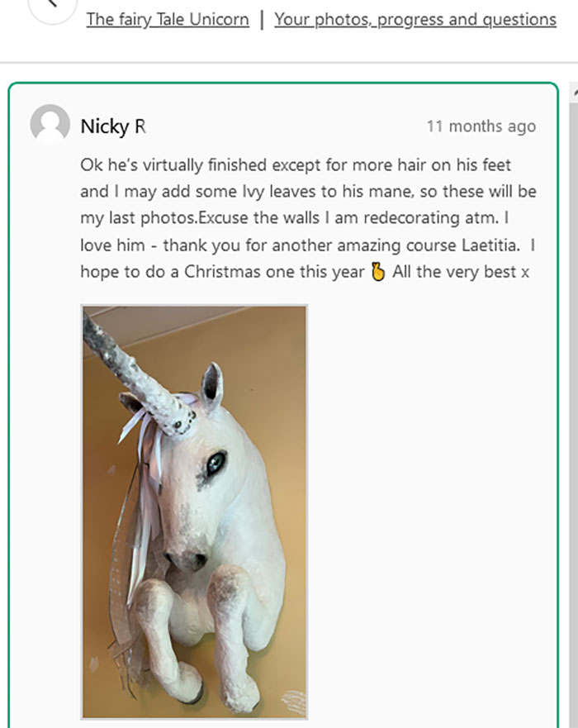Image resolution: width=578 pixels, height=728 pixels.
Task: Click the separator bar between breadcrumb links
Action: click(262, 20)
